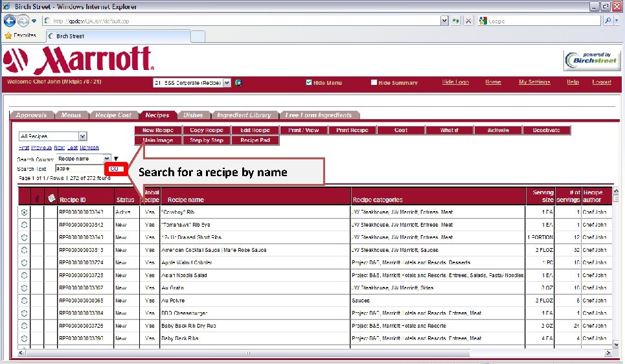Open the Free Form Ingredients tab
The width and height of the screenshot is (625, 364).
coord(319,115)
